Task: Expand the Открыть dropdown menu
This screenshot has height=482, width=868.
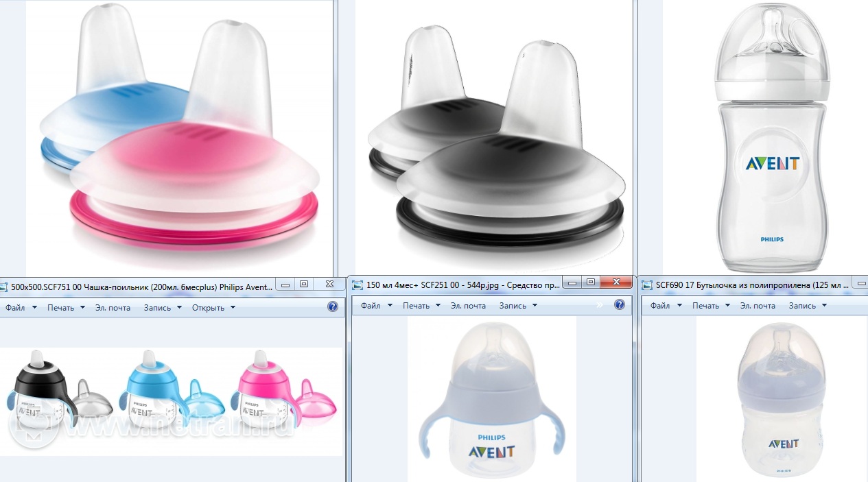Action: 213,308
